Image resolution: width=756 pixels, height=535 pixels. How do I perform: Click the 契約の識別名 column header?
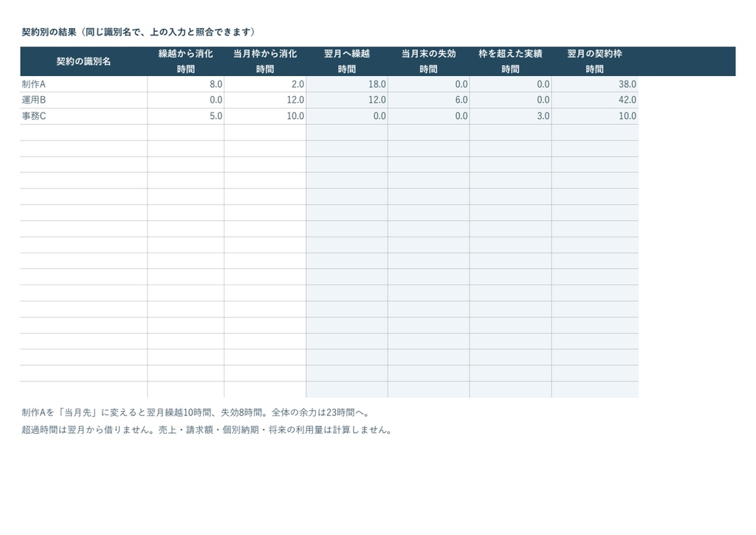pos(83,61)
